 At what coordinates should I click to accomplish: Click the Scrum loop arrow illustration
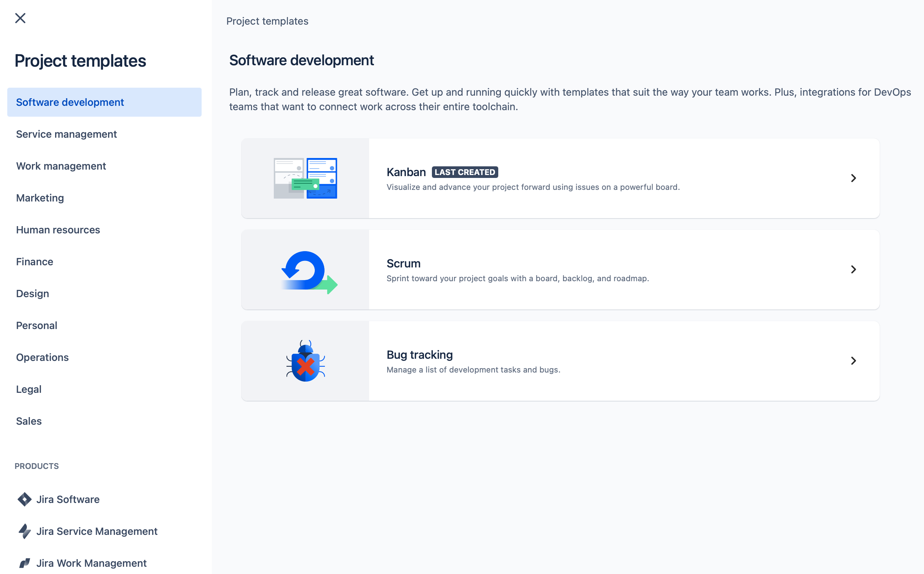309,272
